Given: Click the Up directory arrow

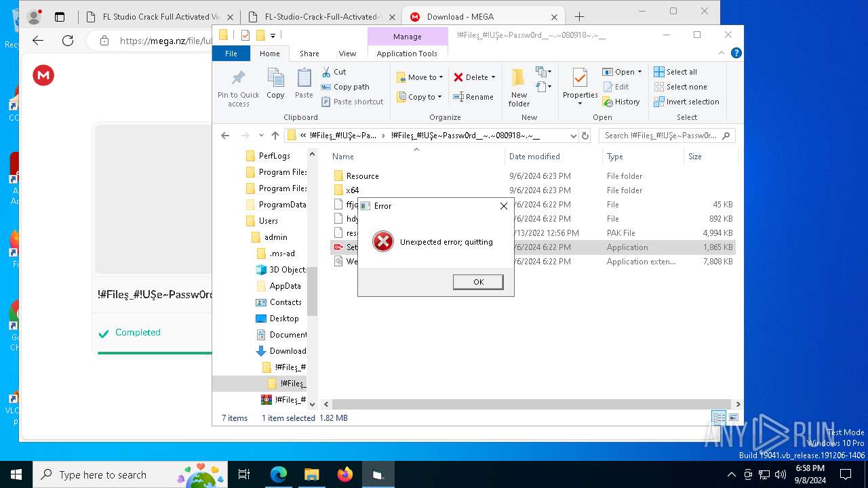Looking at the screenshot, I should coord(275,136).
